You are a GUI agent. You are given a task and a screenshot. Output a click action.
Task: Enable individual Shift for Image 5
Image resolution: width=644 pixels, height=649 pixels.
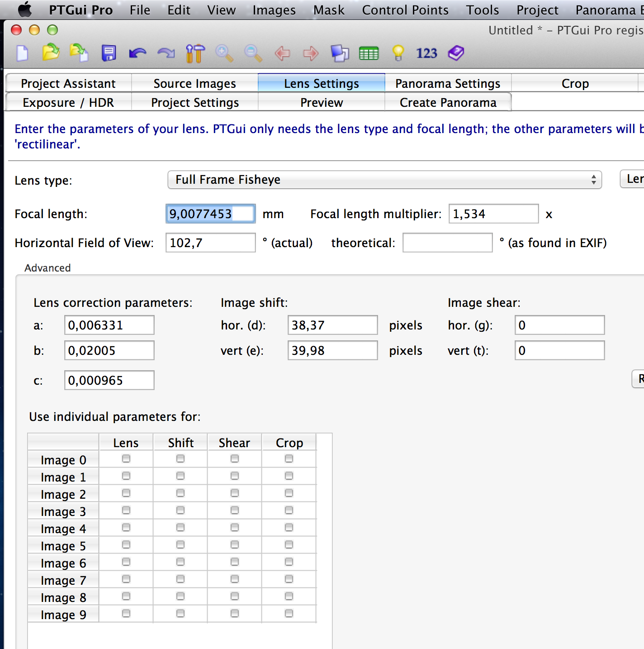point(180,545)
